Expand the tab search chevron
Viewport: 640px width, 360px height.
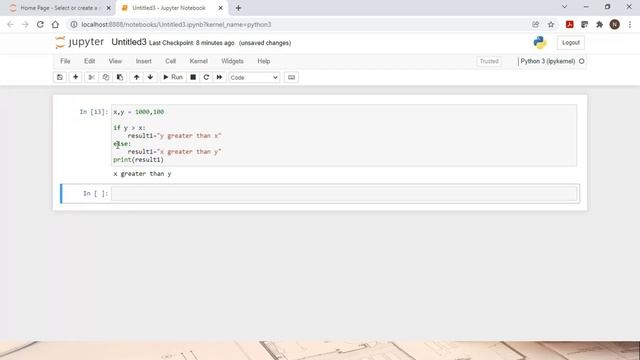coord(564,7)
